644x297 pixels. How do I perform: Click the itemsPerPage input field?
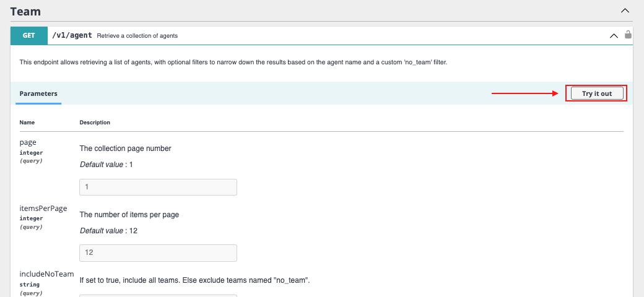pyautogui.click(x=158, y=252)
